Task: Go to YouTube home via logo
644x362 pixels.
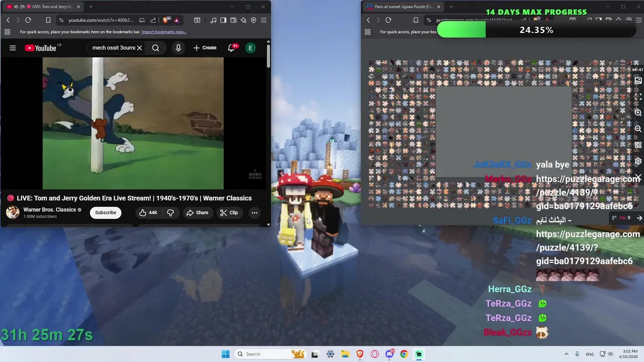Action: [x=40, y=48]
